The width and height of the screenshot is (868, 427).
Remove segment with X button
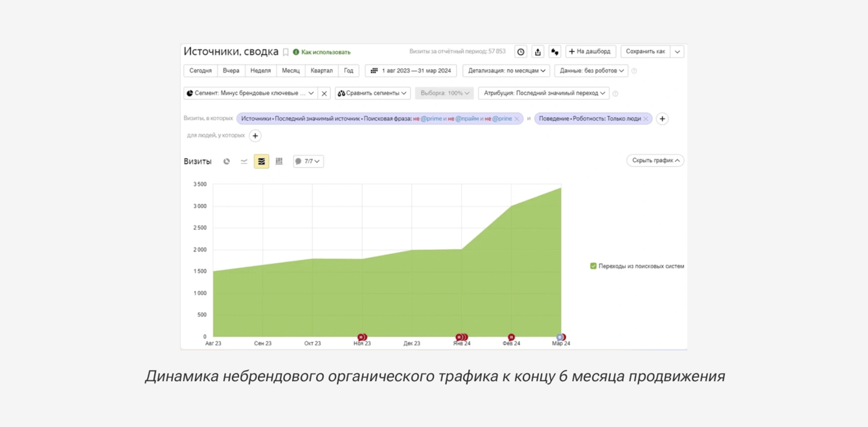(325, 93)
